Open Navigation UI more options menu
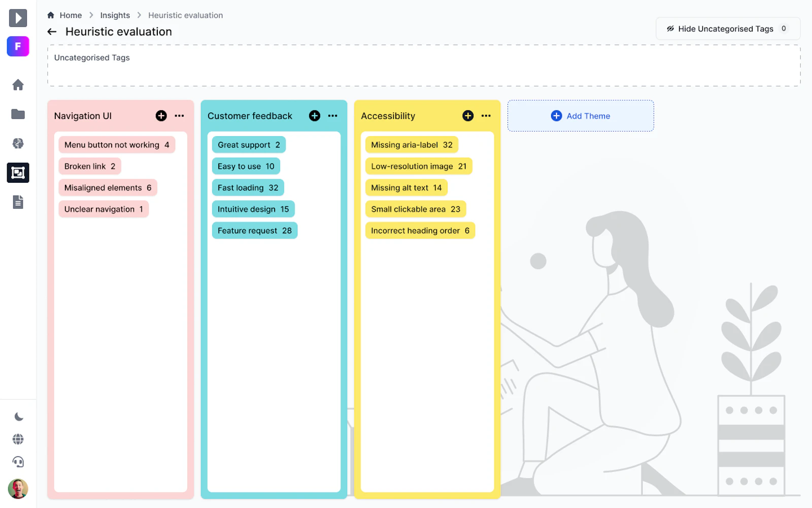The width and height of the screenshot is (812, 508). point(179,116)
